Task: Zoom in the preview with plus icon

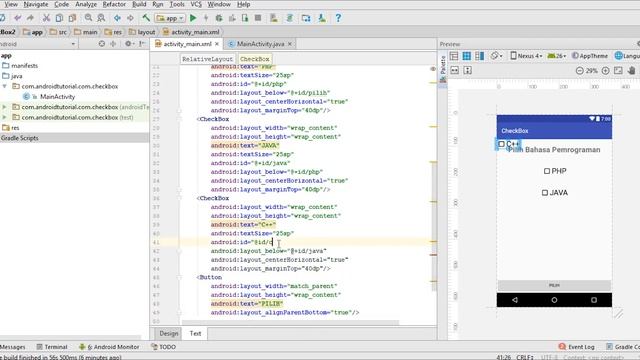Action: pyautogui.click(x=605, y=71)
